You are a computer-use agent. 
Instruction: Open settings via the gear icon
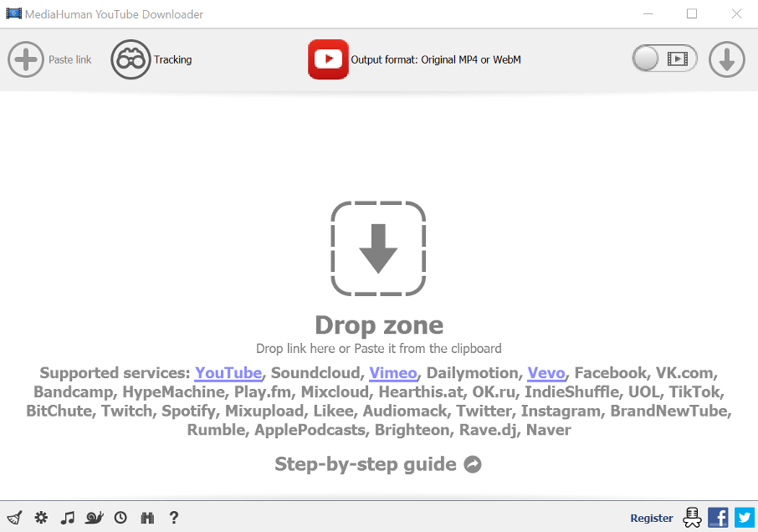point(41,518)
